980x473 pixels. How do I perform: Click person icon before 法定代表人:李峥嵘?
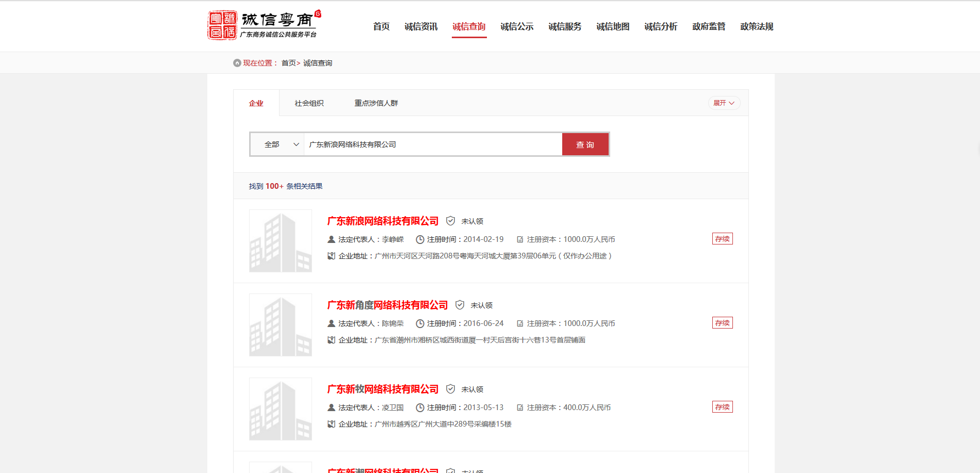click(332, 239)
